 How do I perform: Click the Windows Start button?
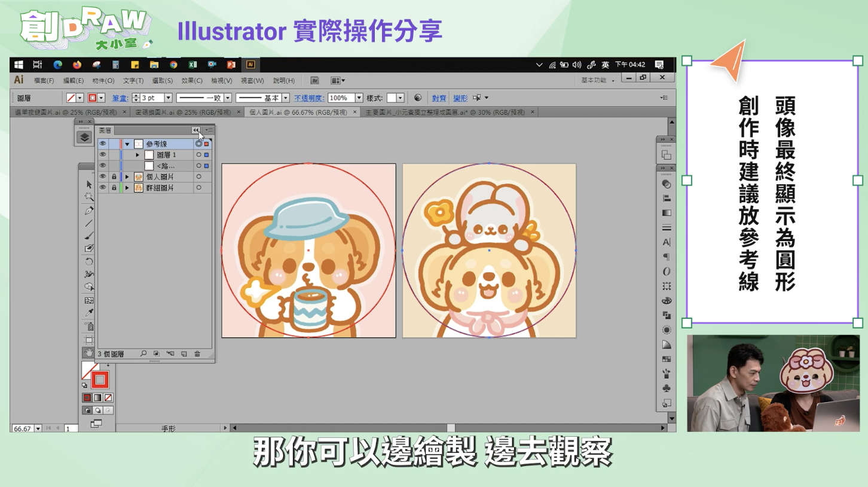point(19,65)
